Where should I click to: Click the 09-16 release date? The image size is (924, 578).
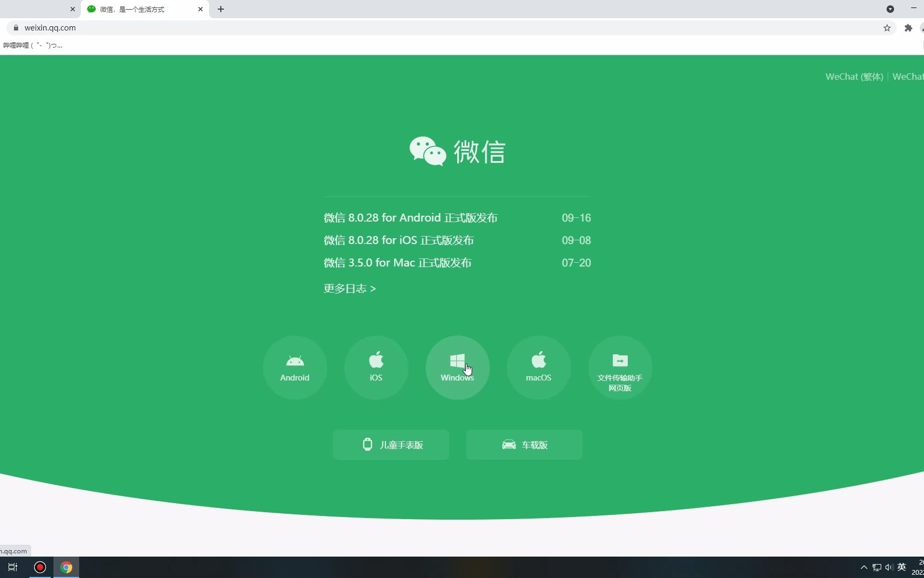tap(576, 218)
